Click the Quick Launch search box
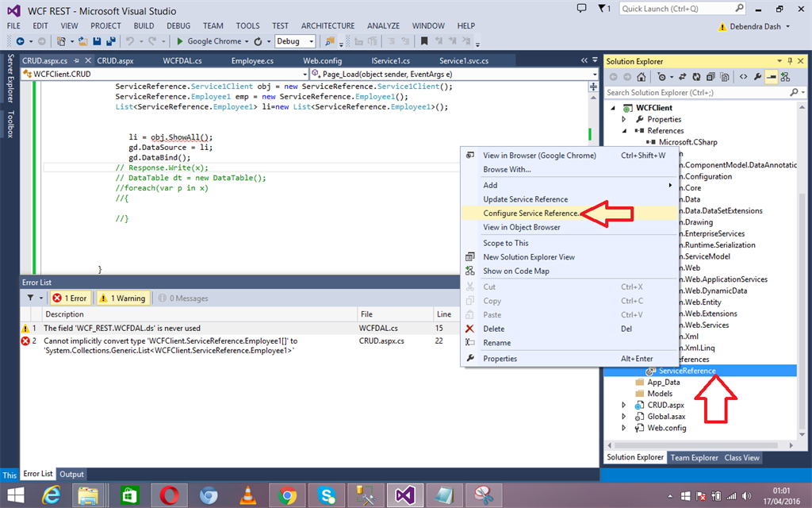This screenshot has width=812, height=508. pos(680,10)
